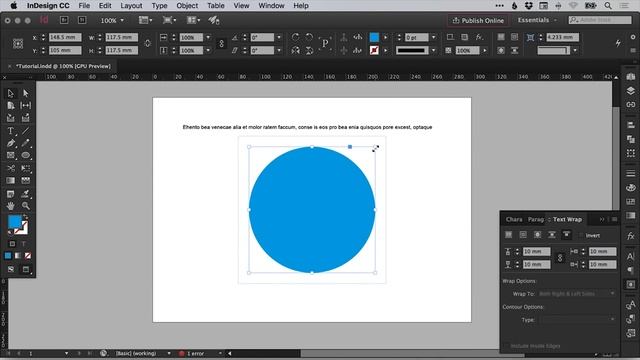This screenshot has width=640, height=360.
Task: Open the View Options dropdown
Action: (145, 20)
